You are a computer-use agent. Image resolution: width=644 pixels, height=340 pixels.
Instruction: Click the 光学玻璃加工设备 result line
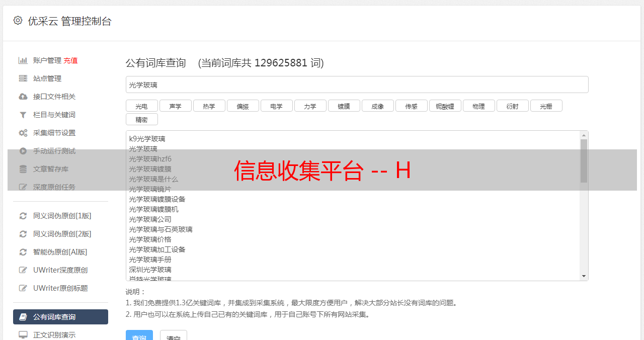pos(157,249)
